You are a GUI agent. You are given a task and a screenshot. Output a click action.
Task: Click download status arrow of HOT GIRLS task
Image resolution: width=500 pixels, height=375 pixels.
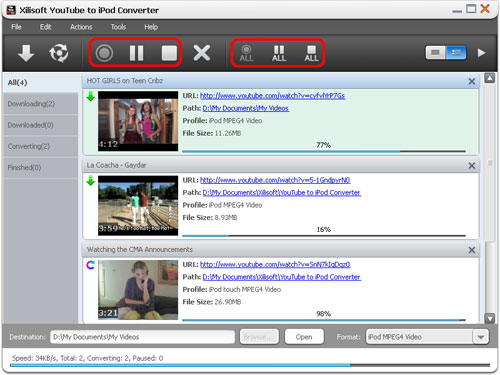coord(91,96)
